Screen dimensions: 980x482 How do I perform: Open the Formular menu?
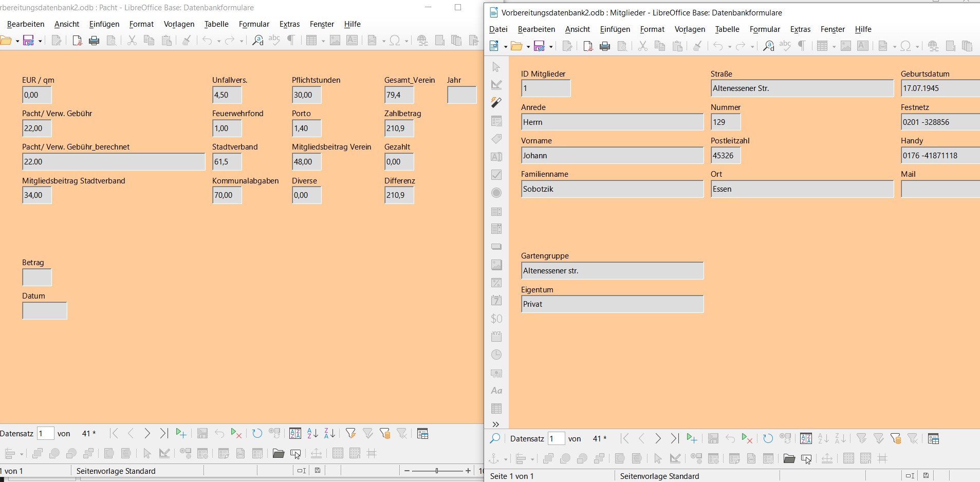click(x=765, y=29)
